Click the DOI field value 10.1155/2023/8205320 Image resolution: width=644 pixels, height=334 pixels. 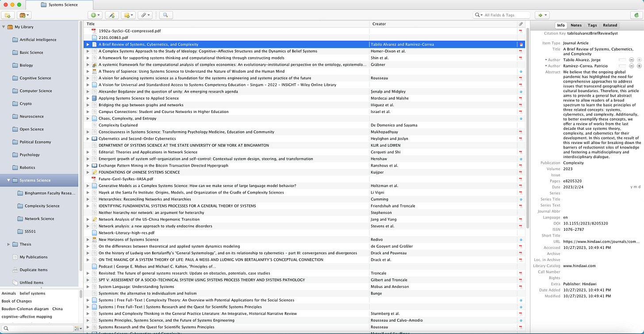[585, 224]
